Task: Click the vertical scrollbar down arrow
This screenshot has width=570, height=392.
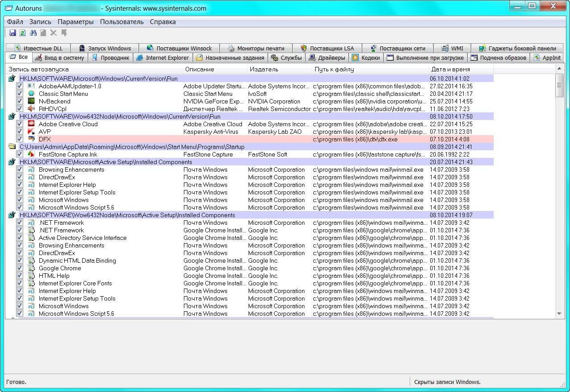Action: click(560, 314)
